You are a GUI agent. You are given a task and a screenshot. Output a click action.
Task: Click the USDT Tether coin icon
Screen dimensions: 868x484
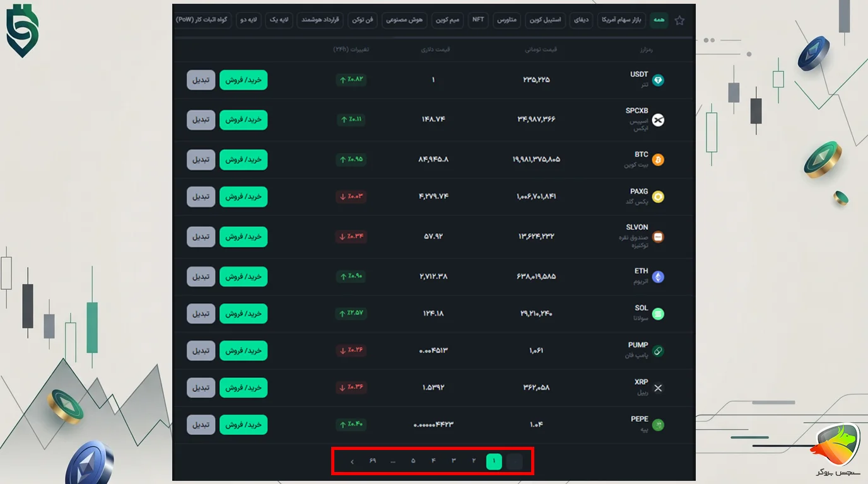[x=658, y=80]
